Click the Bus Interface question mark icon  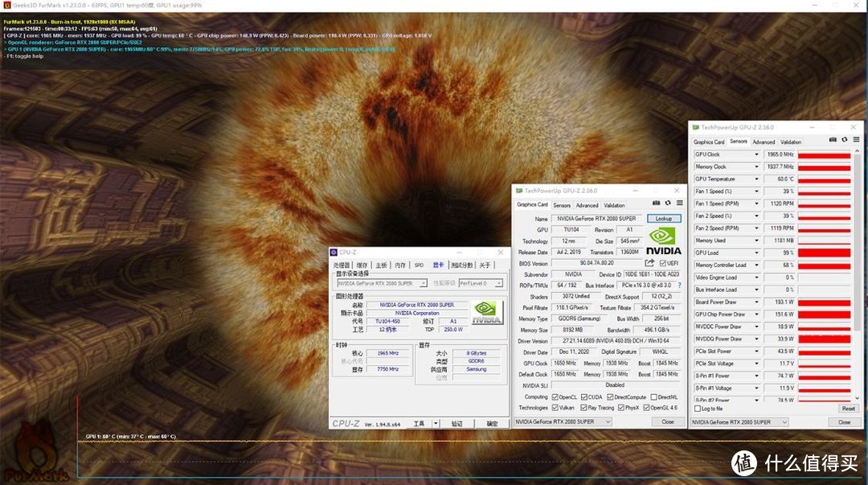[x=678, y=286]
